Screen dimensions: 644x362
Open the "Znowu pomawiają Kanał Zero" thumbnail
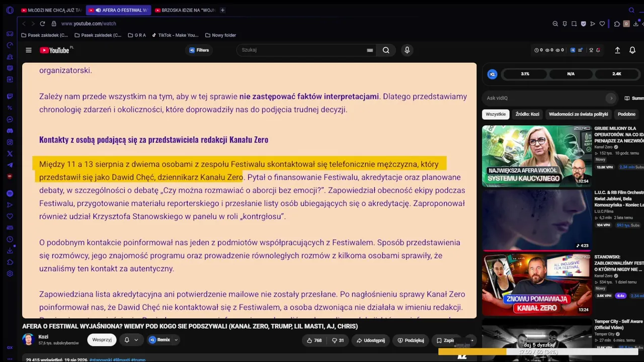(x=537, y=285)
